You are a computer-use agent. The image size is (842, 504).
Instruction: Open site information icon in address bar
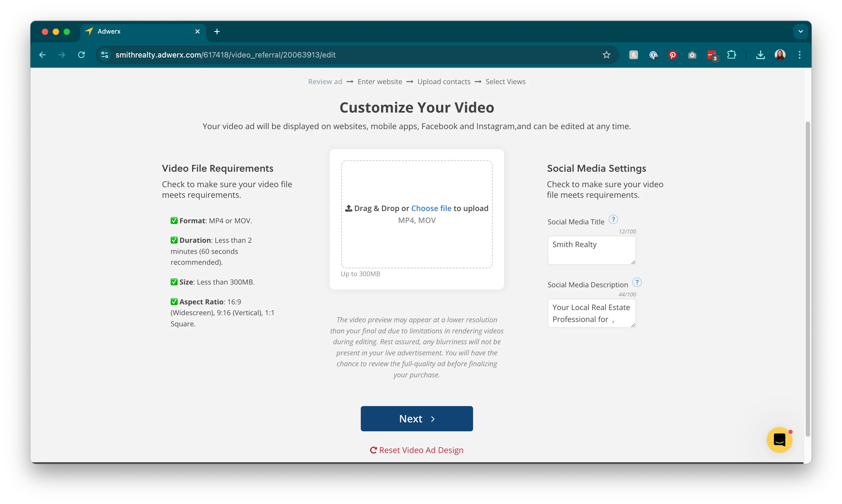105,55
